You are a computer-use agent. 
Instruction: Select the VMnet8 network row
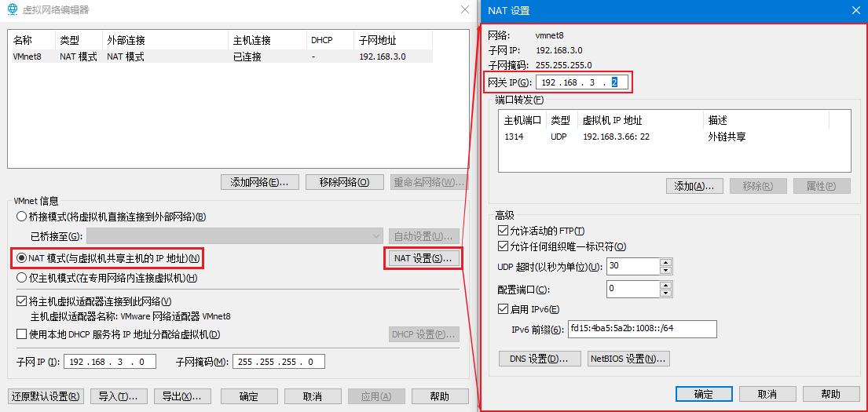[220, 57]
